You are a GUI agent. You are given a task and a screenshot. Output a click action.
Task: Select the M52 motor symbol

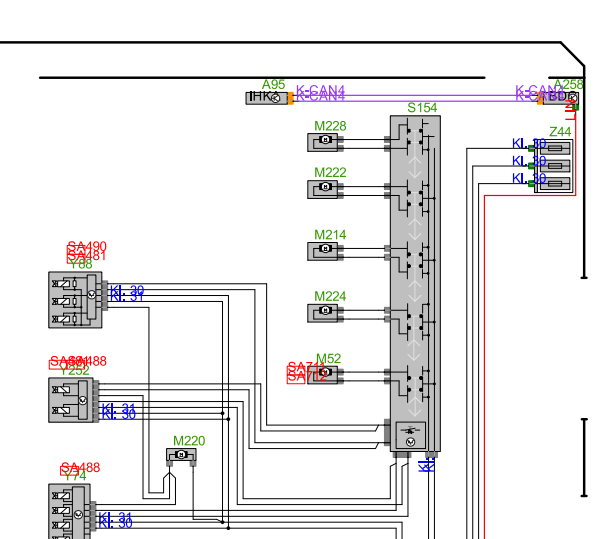pyautogui.click(x=322, y=375)
